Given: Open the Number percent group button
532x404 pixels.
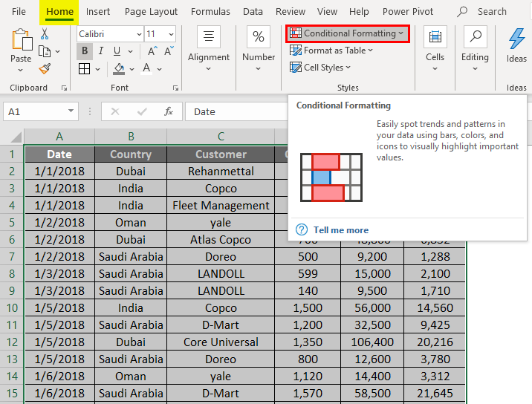Looking at the screenshot, I should pyautogui.click(x=259, y=50).
